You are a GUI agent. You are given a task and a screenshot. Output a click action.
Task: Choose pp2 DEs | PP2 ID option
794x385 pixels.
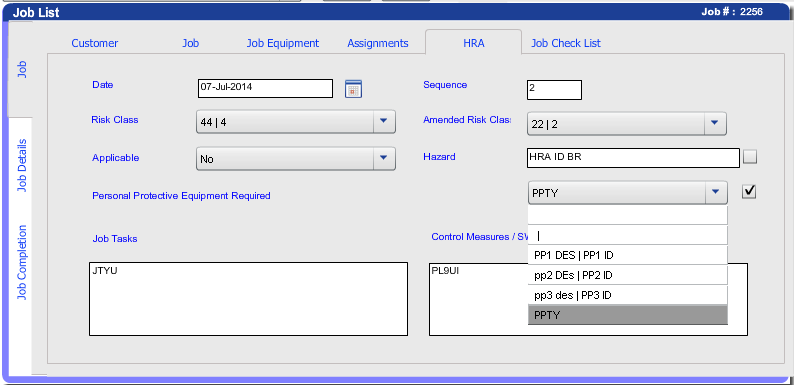click(627, 275)
